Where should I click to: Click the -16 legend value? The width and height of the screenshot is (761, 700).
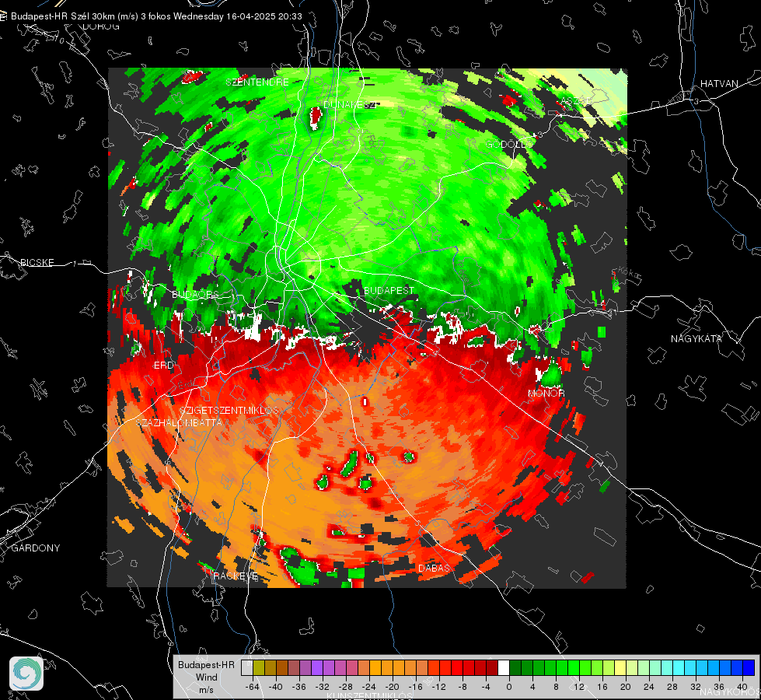tap(415, 687)
